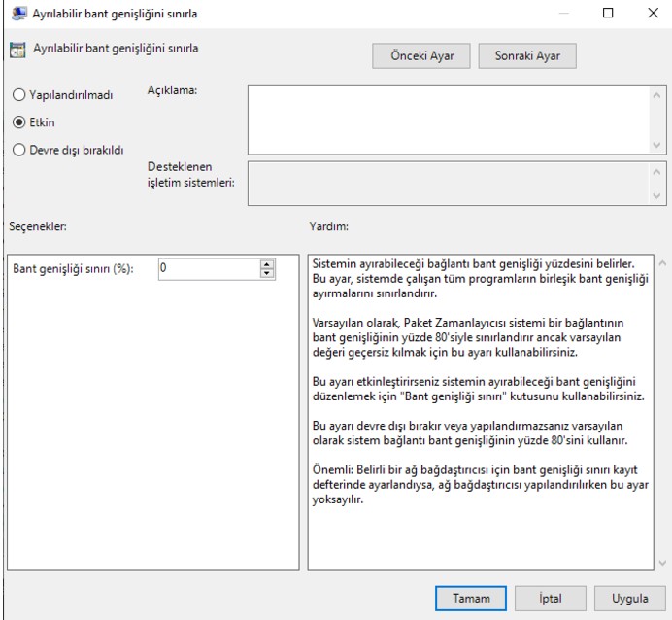Click scroll down arrow in Desteklenen işletim sistemleri box

pos(656,196)
